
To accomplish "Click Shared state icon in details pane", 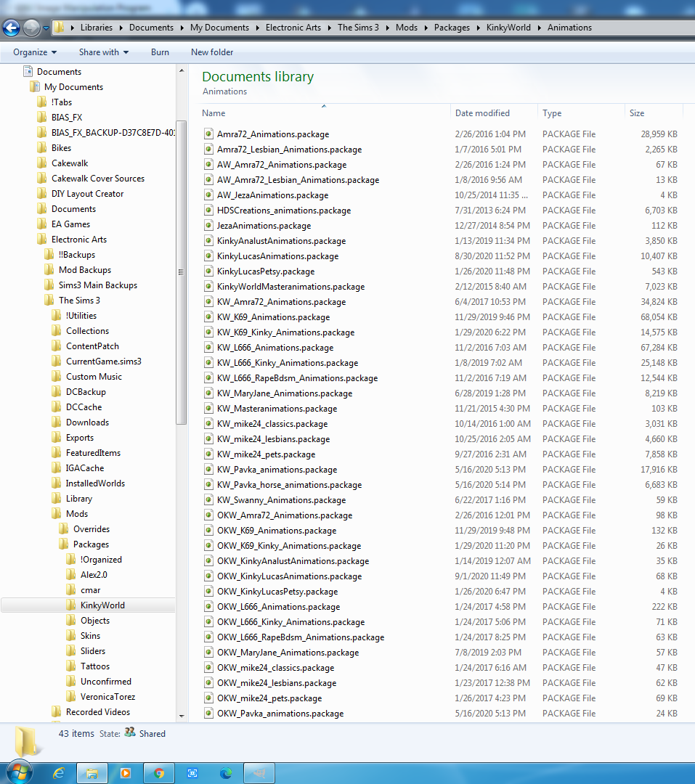I will pyautogui.click(x=130, y=732).
